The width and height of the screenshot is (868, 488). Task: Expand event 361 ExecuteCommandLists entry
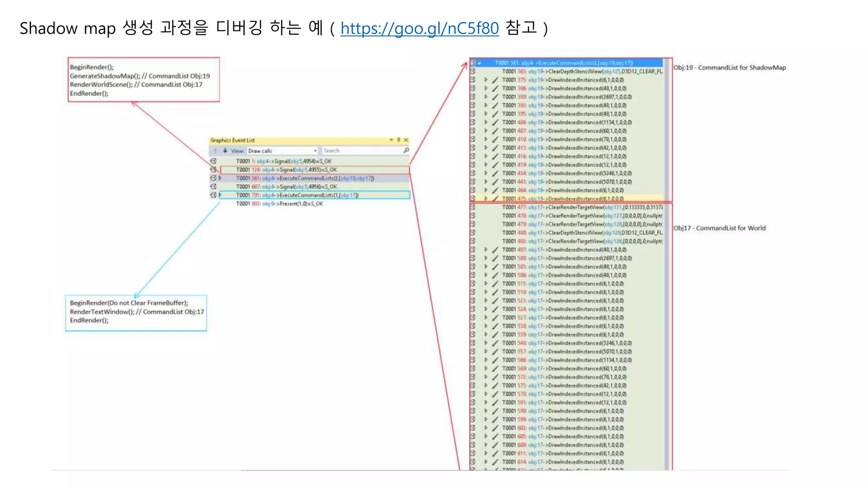(220, 178)
